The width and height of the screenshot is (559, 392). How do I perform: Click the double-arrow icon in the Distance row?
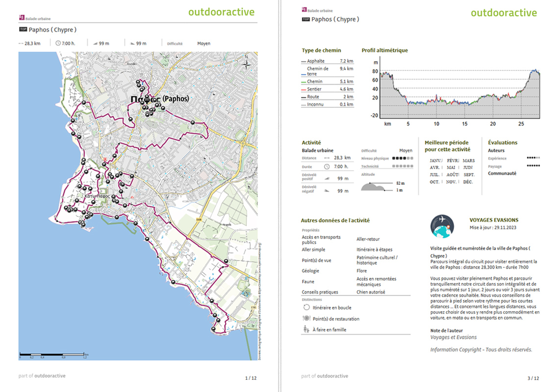point(327,158)
